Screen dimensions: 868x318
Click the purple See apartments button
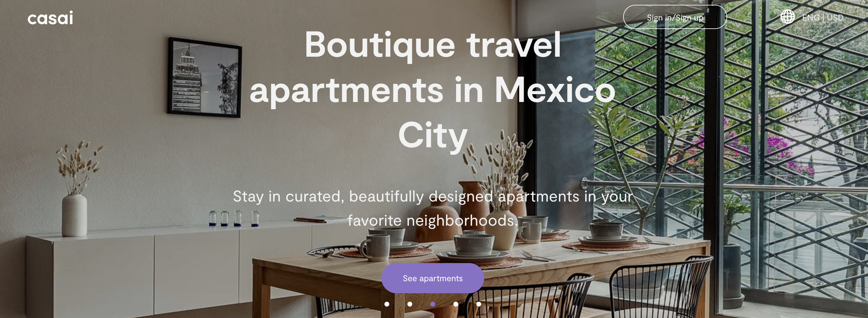click(x=433, y=278)
